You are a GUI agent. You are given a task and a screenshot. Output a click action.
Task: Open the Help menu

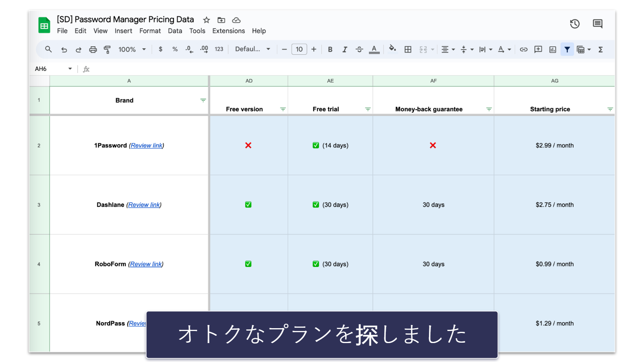pyautogui.click(x=259, y=31)
